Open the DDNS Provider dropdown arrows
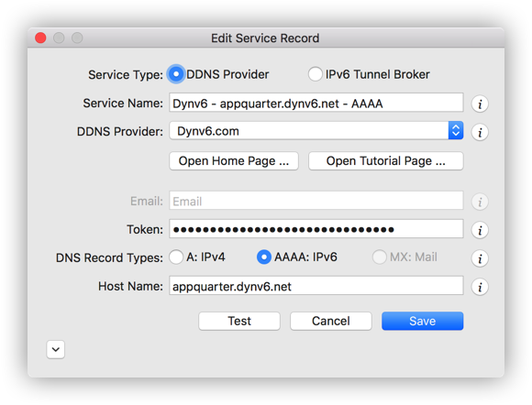 point(456,130)
